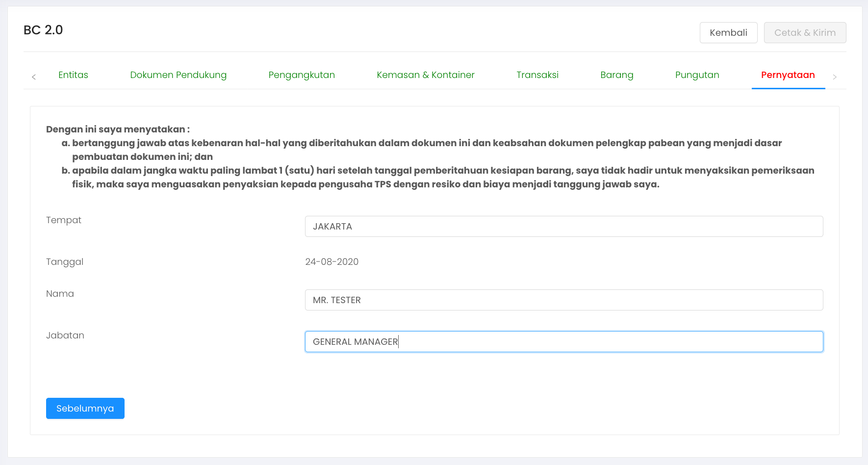Go to the Pengangkutan tab
Screen dimensions: 868x465
pos(302,75)
